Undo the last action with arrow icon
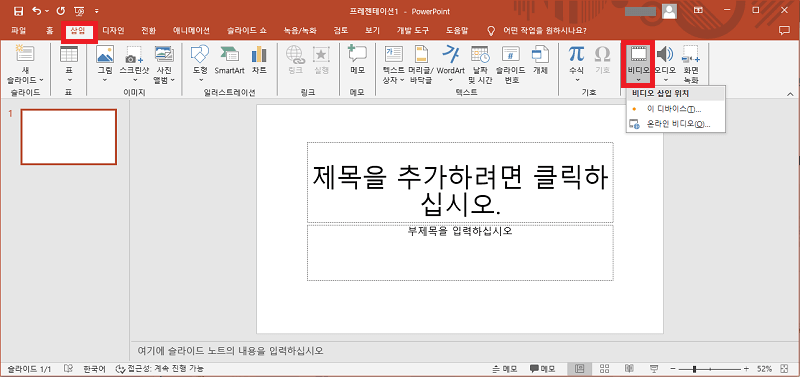The image size is (800, 377). coord(36,11)
